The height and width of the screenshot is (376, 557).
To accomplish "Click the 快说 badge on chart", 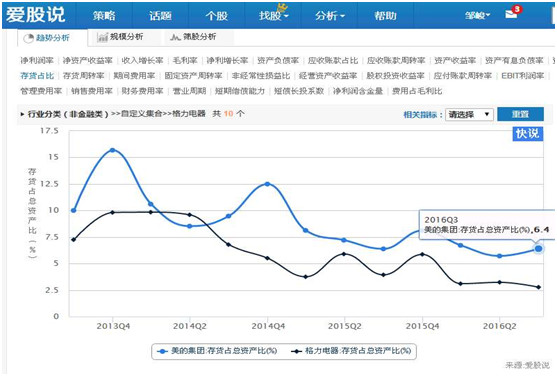I will pyautogui.click(x=528, y=134).
